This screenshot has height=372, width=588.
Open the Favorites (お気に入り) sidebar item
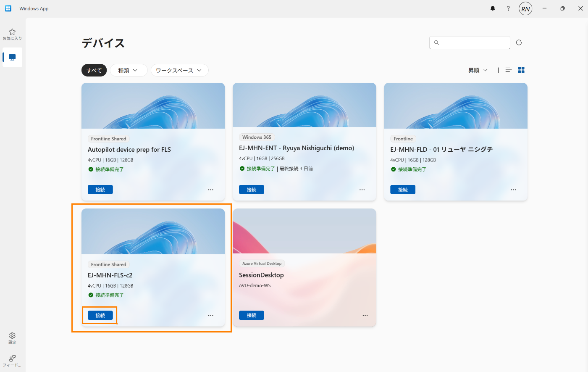[12, 34]
